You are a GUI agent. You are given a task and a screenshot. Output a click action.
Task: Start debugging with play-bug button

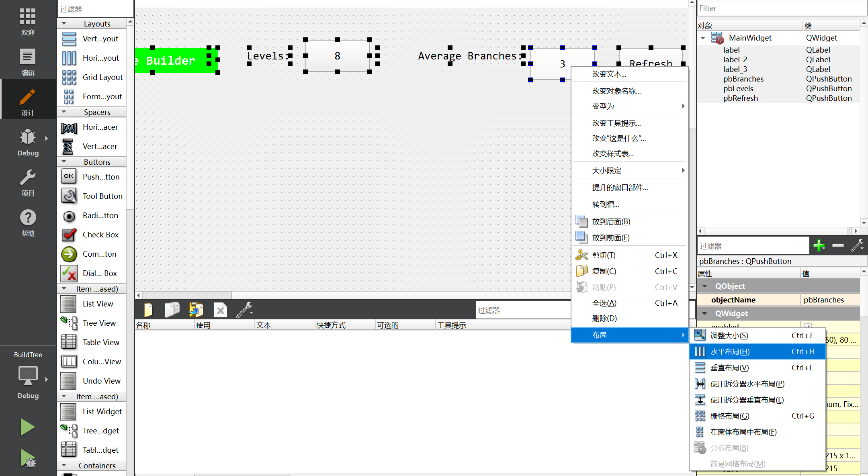click(28, 458)
